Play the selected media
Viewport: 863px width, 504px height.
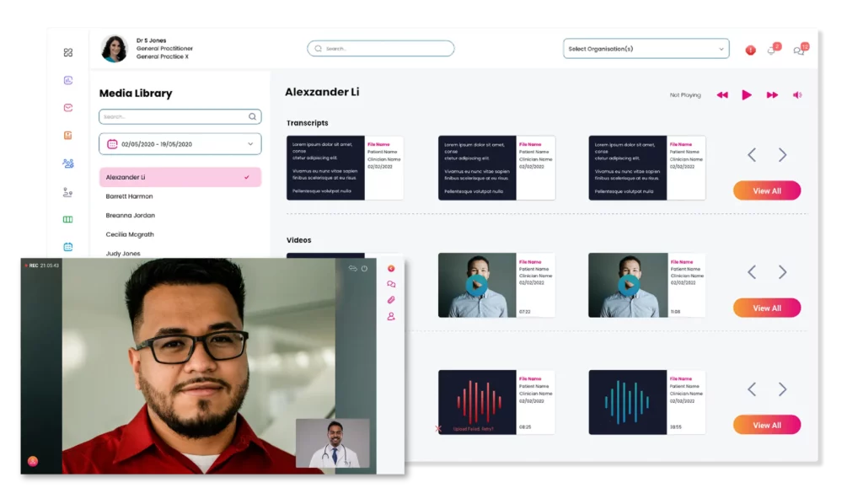click(x=747, y=95)
